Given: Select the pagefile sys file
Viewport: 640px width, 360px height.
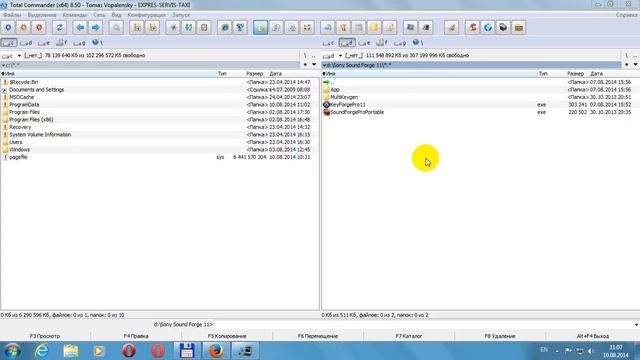Looking at the screenshot, I should 18,157.
